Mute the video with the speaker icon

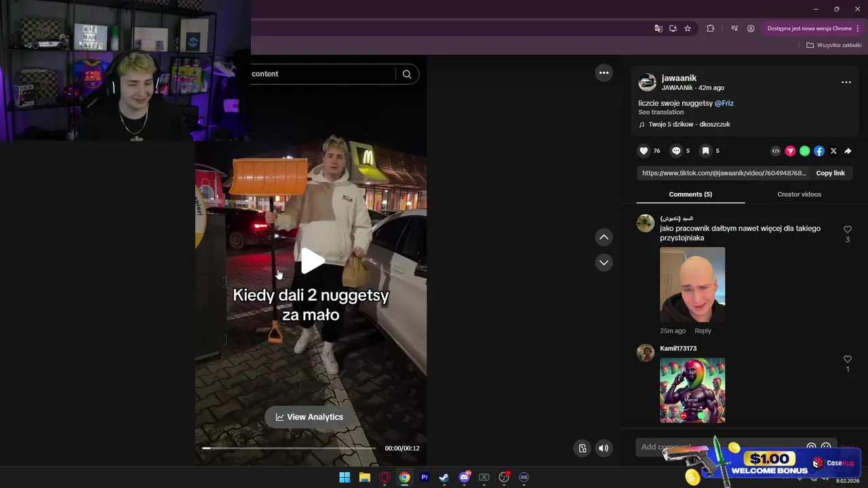point(603,448)
